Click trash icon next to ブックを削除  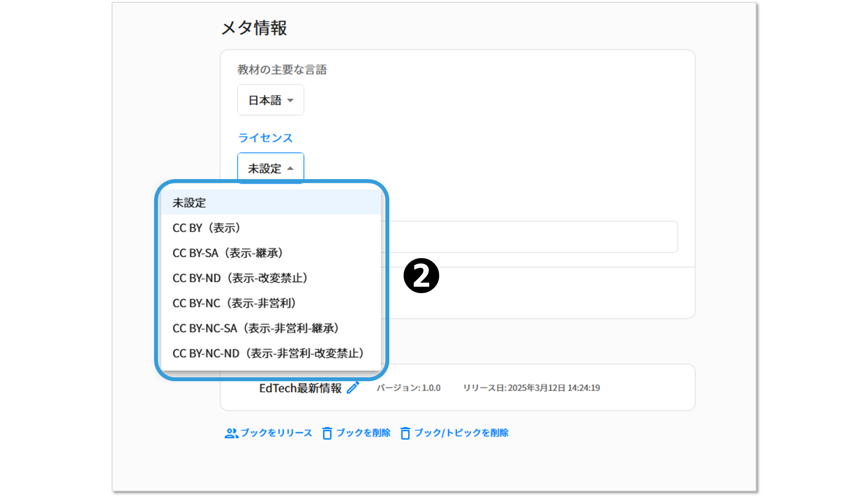click(327, 433)
